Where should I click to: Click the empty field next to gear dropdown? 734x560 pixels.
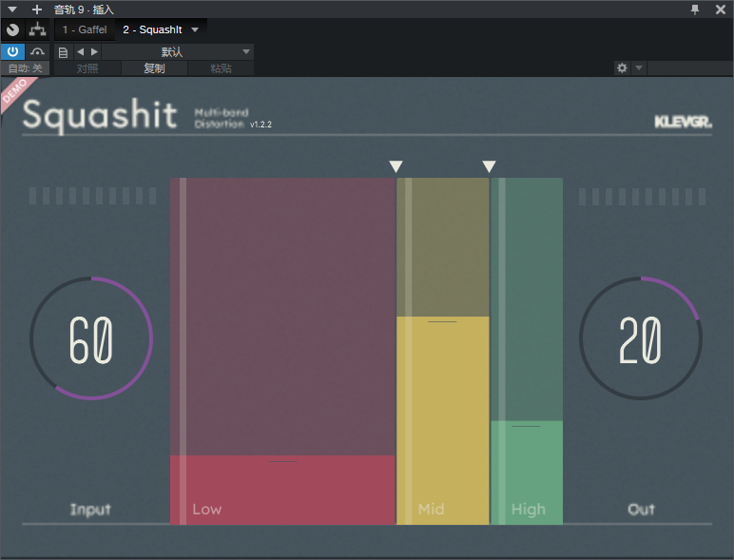pos(690,68)
